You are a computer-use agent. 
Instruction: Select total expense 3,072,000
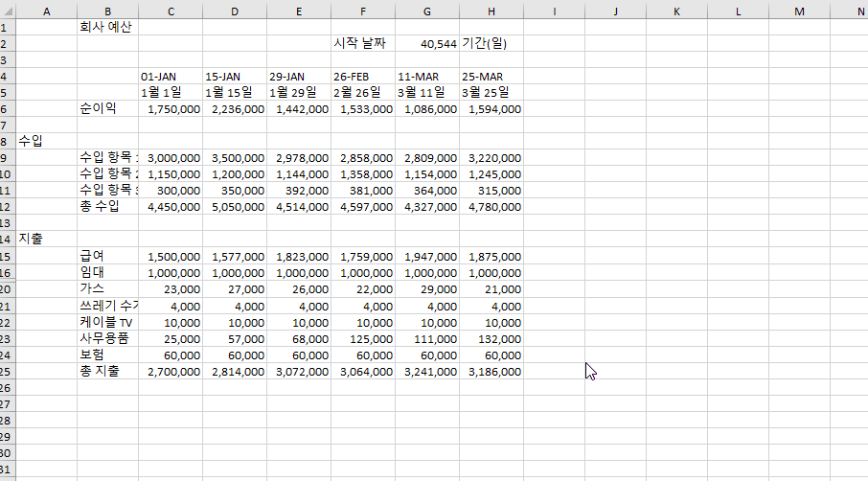(299, 372)
